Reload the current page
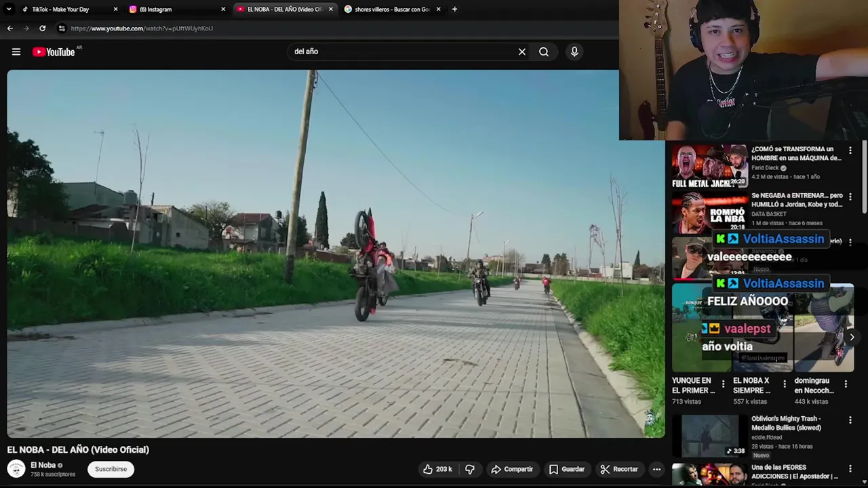 click(x=42, y=28)
